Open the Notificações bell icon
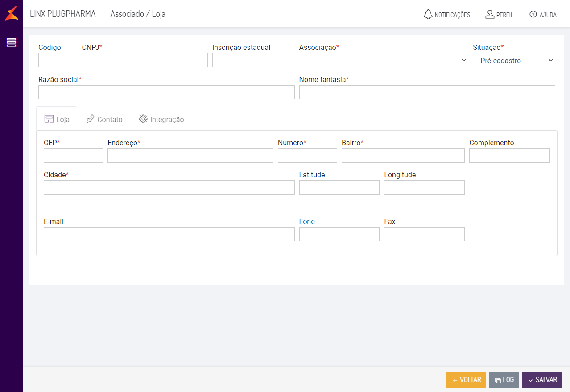Screen dimensions: 570x392 (428, 15)
